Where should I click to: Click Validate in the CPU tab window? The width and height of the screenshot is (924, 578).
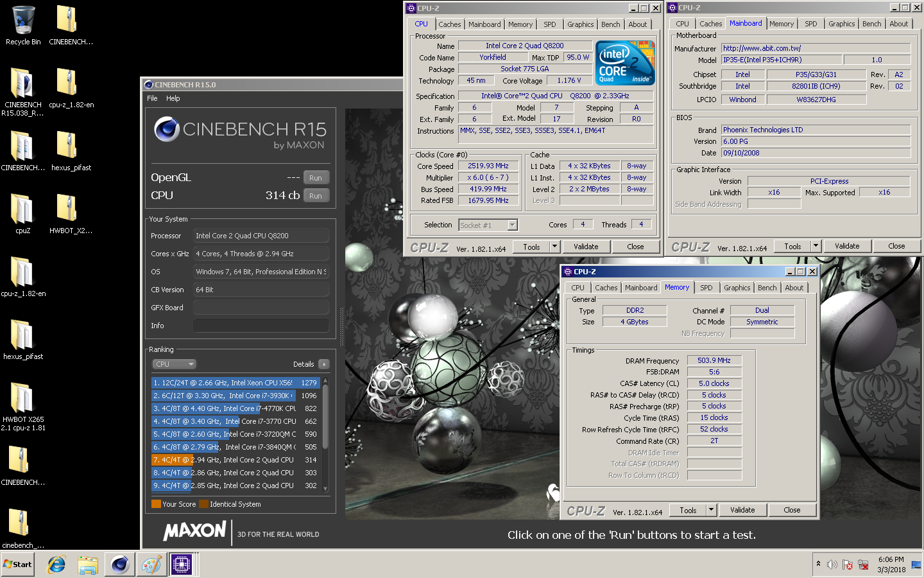pyautogui.click(x=586, y=247)
